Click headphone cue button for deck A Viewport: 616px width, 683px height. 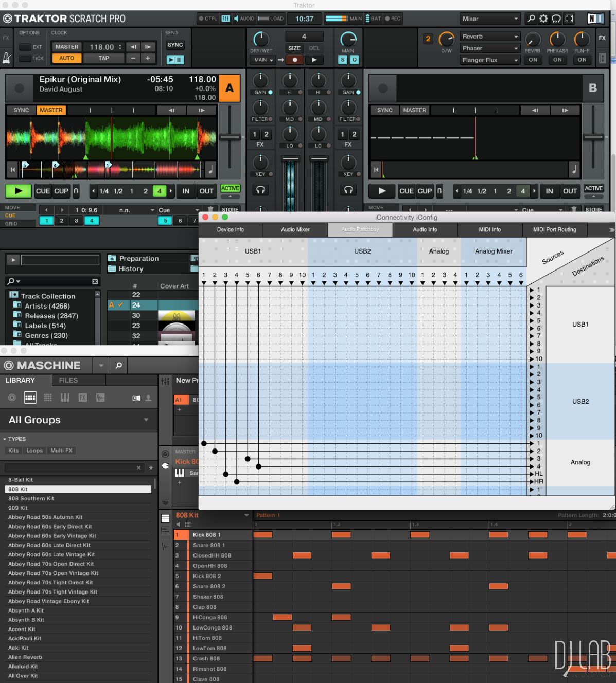click(x=260, y=190)
